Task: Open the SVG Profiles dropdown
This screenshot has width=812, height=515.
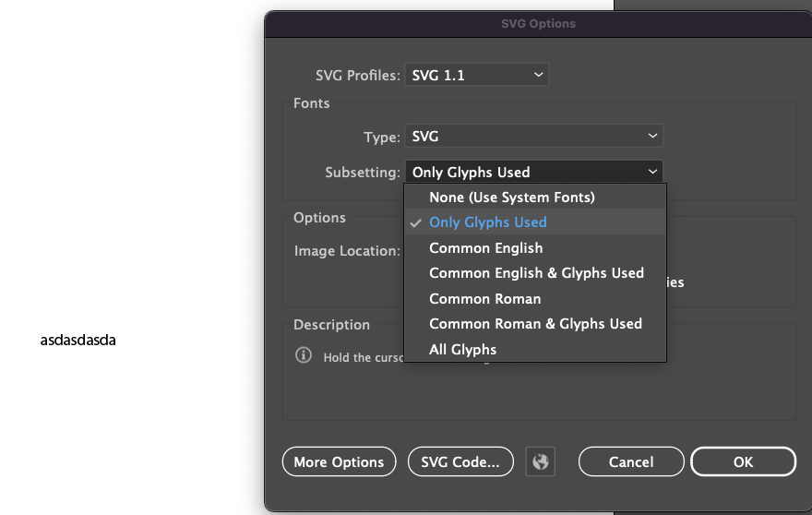Action: point(476,75)
